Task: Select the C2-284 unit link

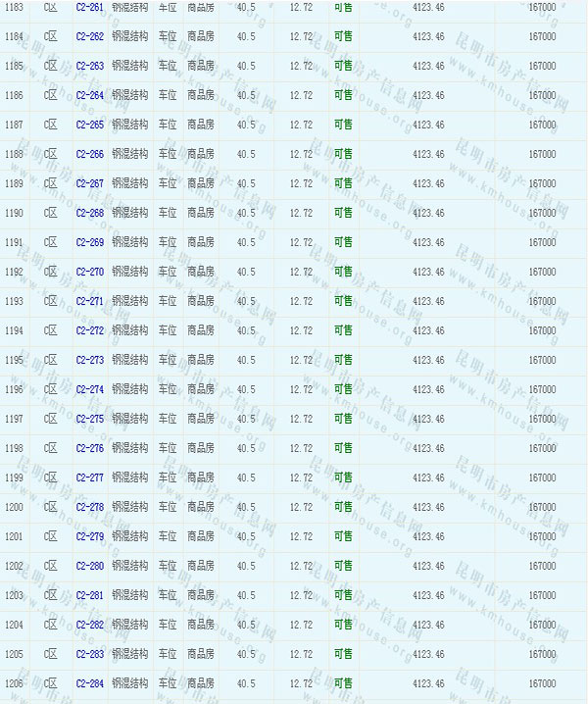Action: 89,684
